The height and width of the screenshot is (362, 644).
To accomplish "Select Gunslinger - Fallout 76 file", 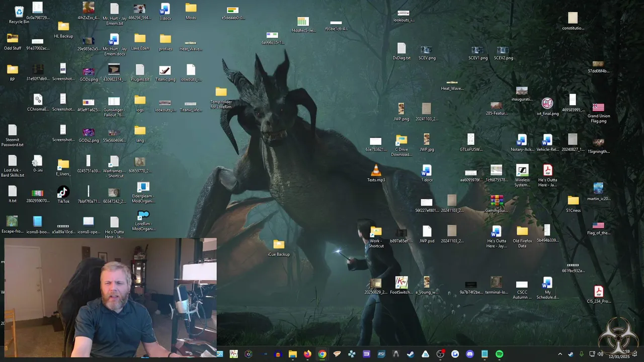I will pyautogui.click(x=114, y=107).
